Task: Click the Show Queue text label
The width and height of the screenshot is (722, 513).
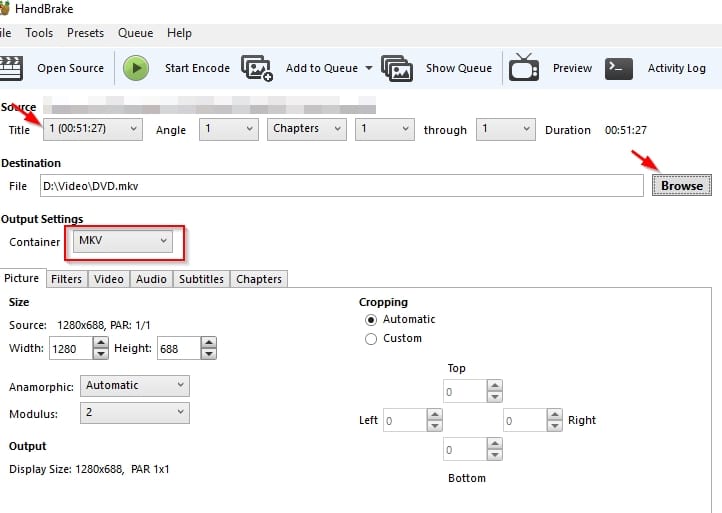Action: tap(459, 68)
